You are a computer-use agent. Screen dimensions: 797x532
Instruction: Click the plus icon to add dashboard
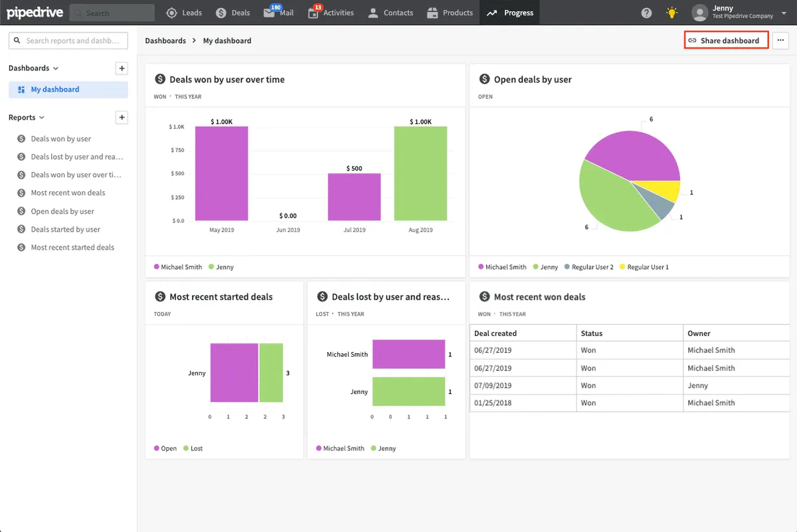(122, 68)
